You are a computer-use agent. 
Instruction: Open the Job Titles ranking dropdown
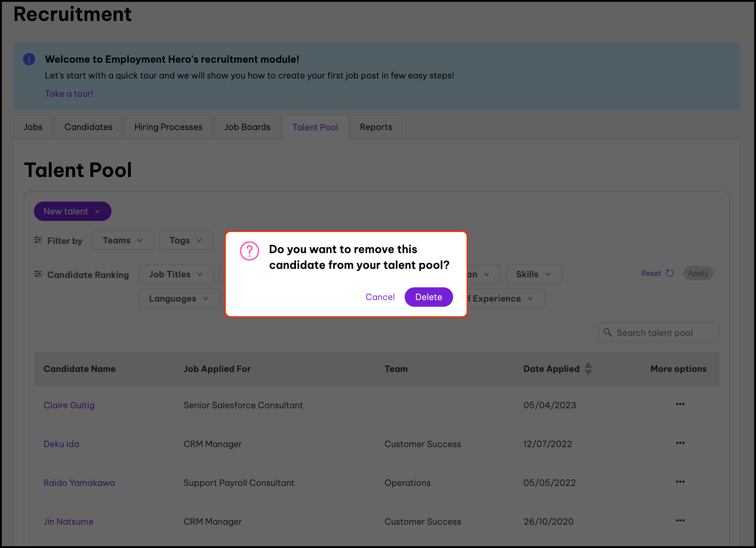tap(176, 275)
